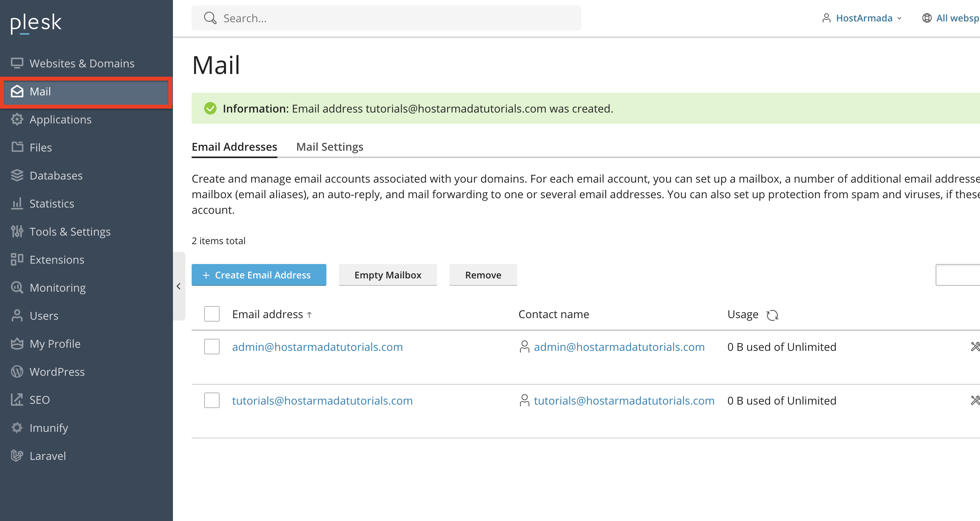Check the admin@hostarmadatutorials.com row checkbox
The width and height of the screenshot is (980, 521).
pos(212,347)
